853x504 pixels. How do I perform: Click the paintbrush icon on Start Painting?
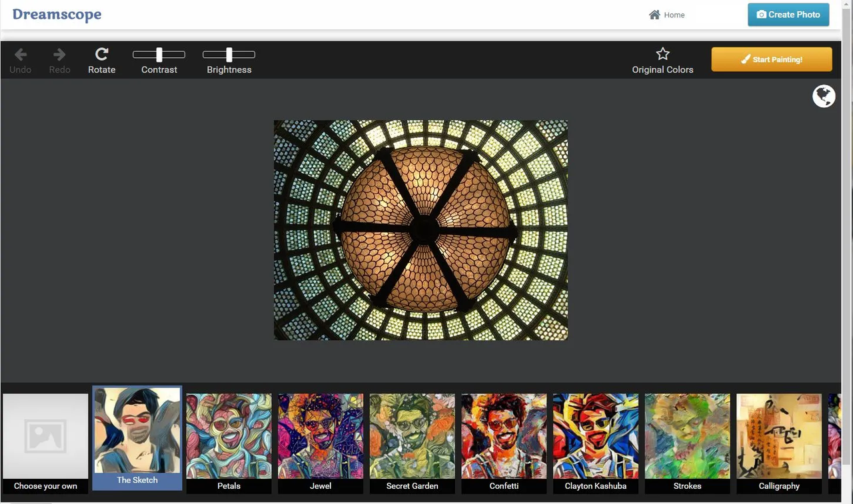coord(745,59)
